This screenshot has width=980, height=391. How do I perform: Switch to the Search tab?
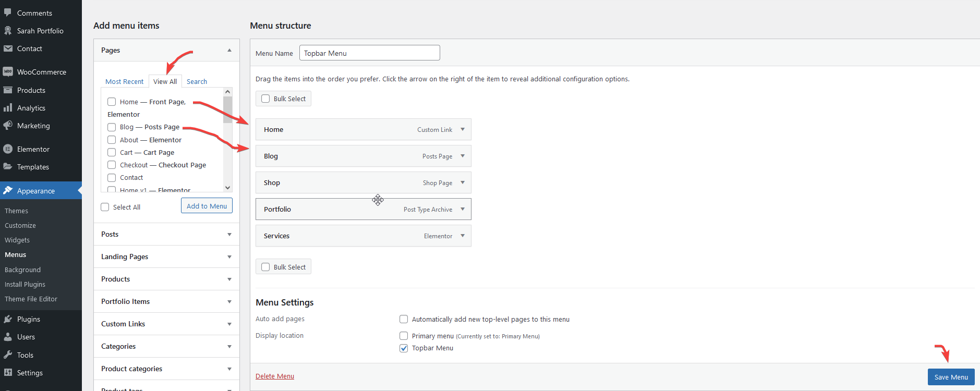tap(197, 81)
